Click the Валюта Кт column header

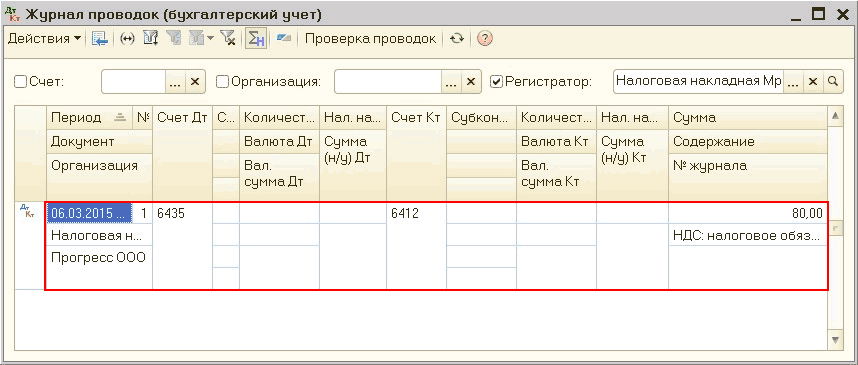click(x=556, y=142)
